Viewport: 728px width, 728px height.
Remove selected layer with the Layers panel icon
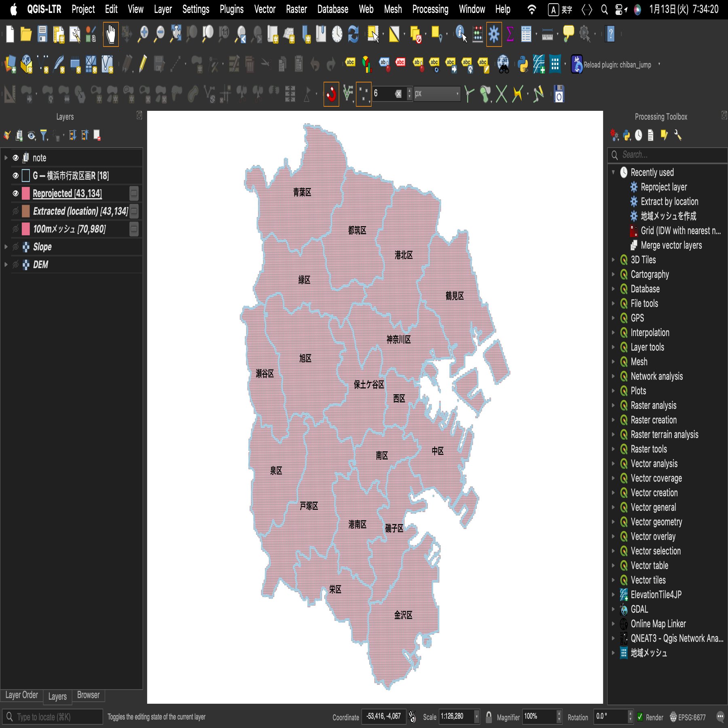pos(97,135)
